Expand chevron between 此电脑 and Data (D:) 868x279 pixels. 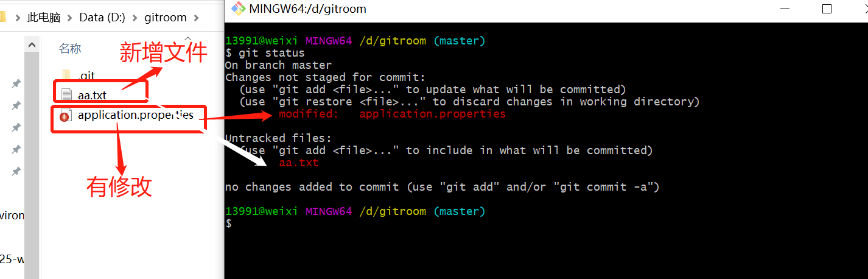(70, 18)
